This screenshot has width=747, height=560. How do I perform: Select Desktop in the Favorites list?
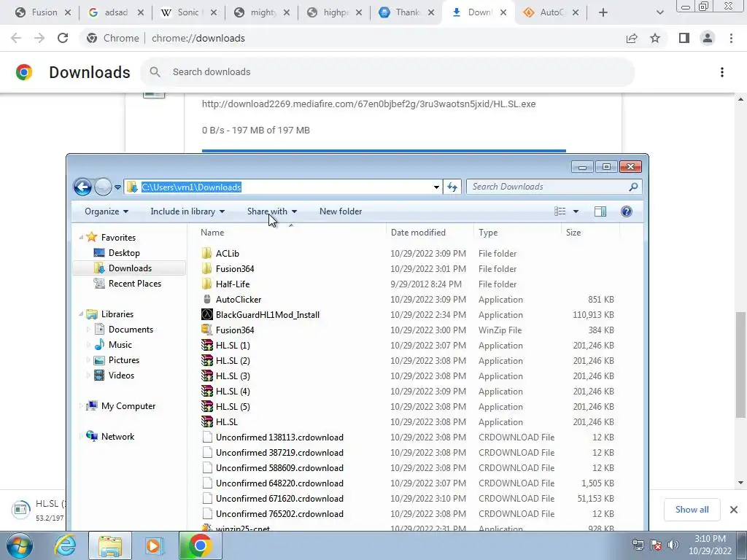(x=124, y=253)
